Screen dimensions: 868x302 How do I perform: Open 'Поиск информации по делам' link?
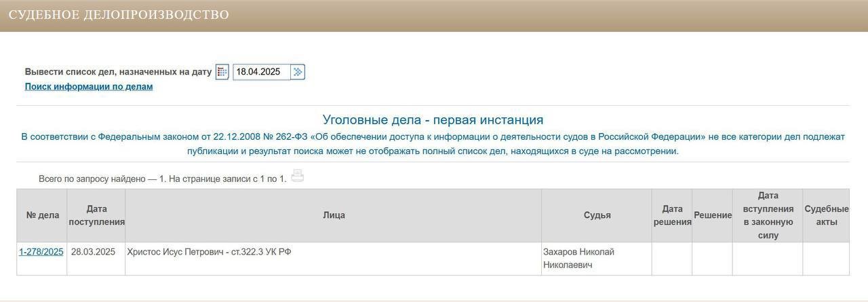coord(89,87)
